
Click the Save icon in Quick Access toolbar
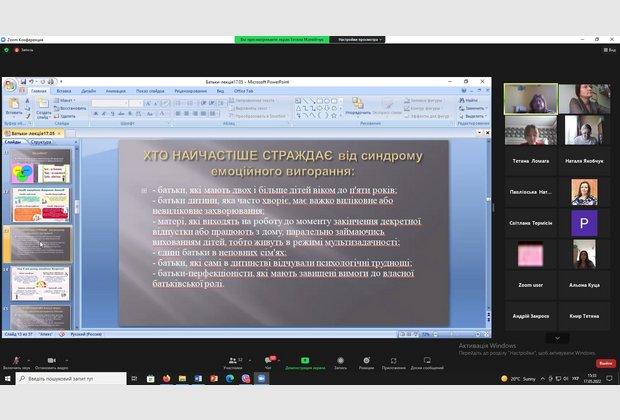coord(23,82)
